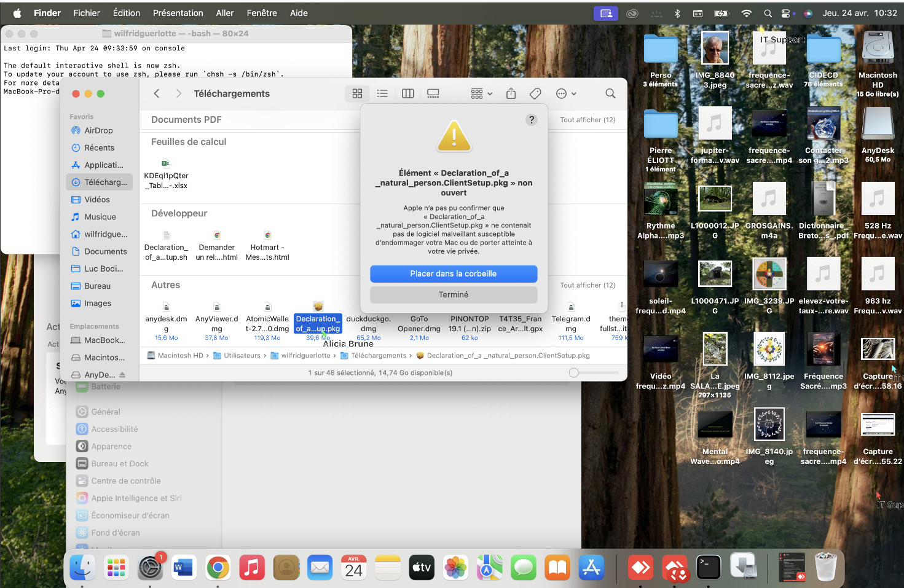
Task: Click the Finder back chevron
Action: tap(157, 93)
